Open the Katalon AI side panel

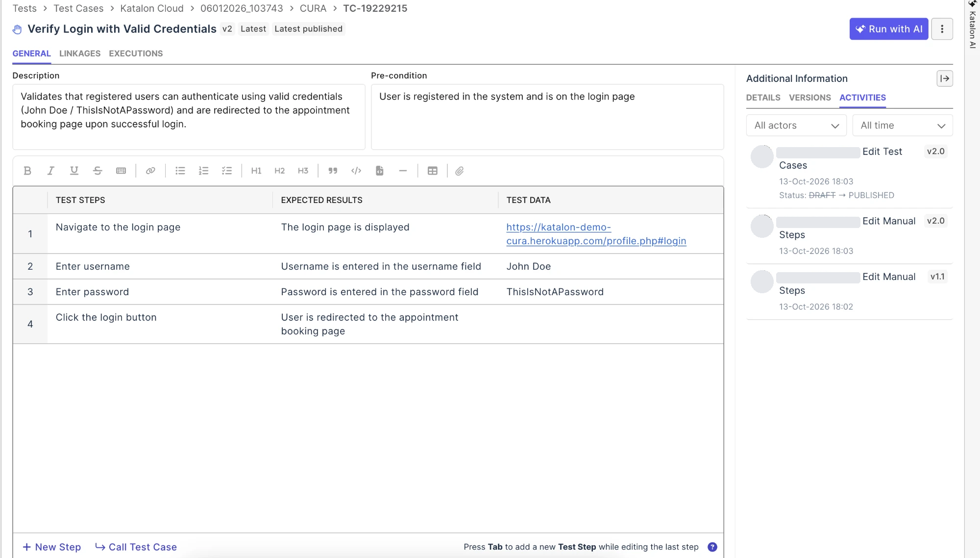[x=973, y=25]
